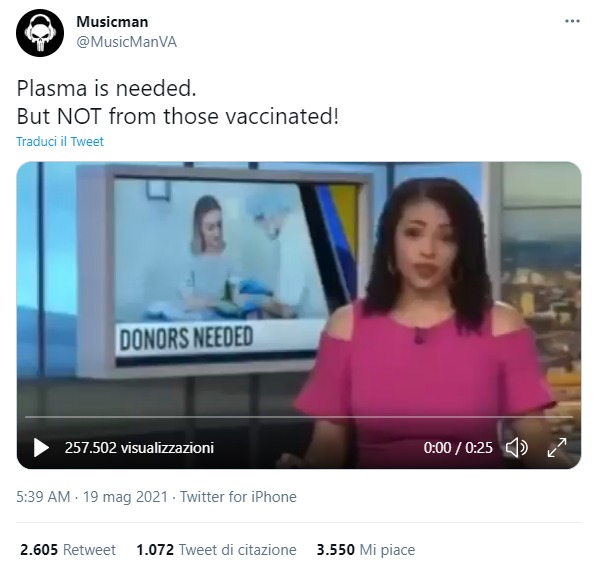The width and height of the screenshot is (597, 573).
Task: Click the Musicman display name
Action: click(112, 22)
